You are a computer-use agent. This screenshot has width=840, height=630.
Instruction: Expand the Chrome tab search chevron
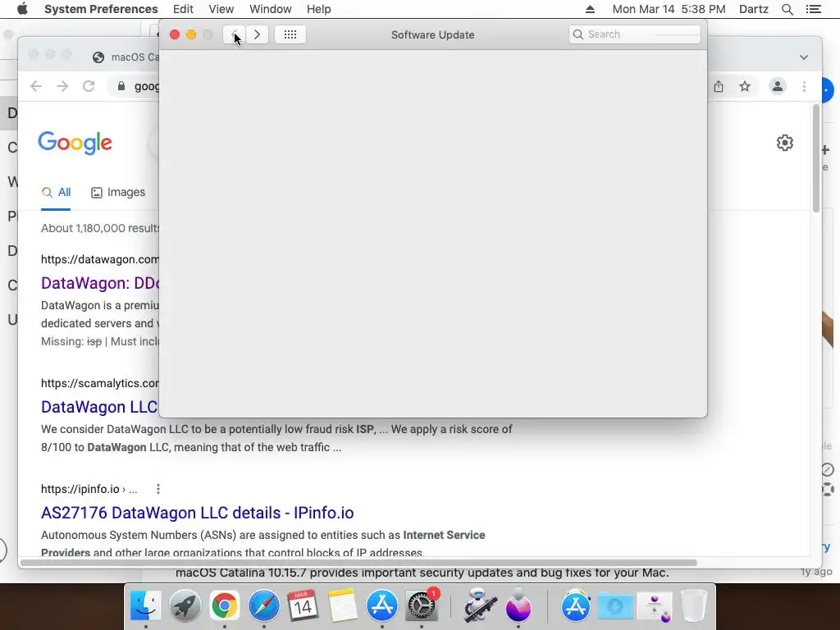coord(804,57)
